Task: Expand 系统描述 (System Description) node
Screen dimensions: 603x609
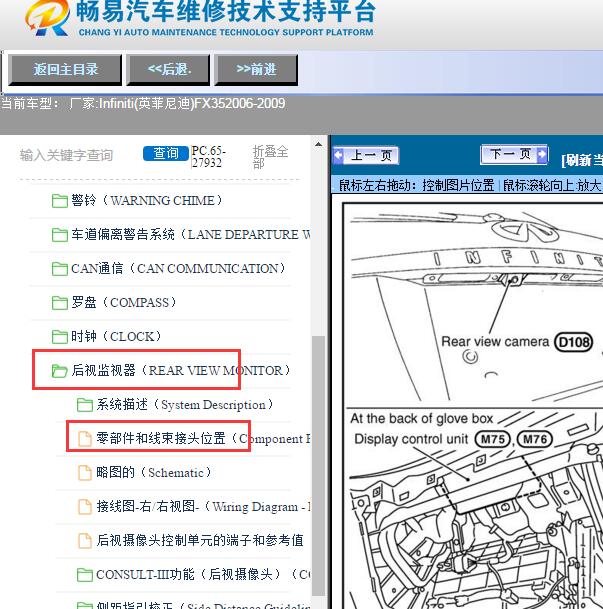Action: pos(185,405)
